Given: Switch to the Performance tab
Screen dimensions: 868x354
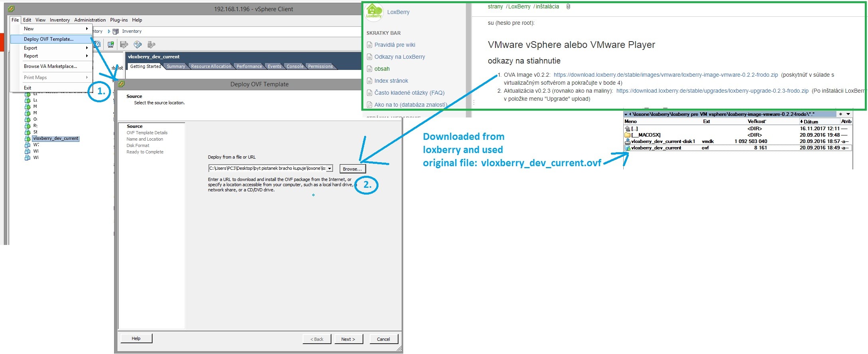Looking at the screenshot, I should [249, 66].
